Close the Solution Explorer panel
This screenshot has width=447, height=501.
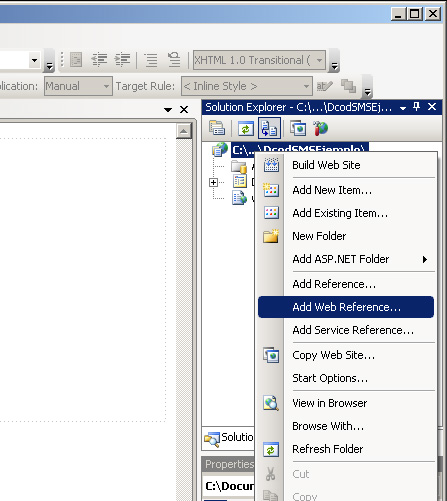pos(432,107)
